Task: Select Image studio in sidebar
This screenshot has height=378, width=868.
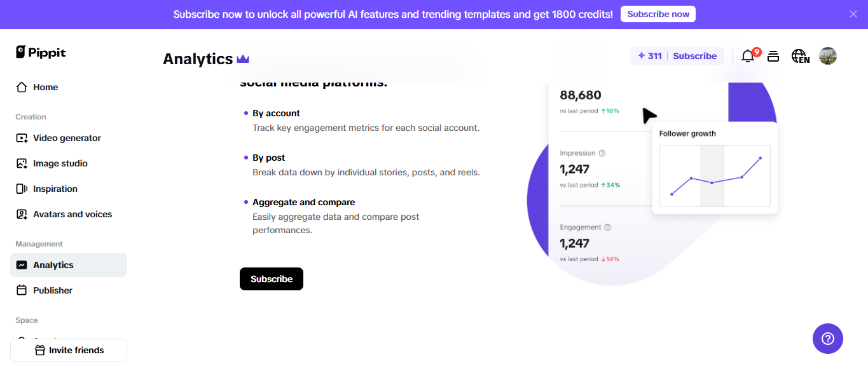Action: 60,163
